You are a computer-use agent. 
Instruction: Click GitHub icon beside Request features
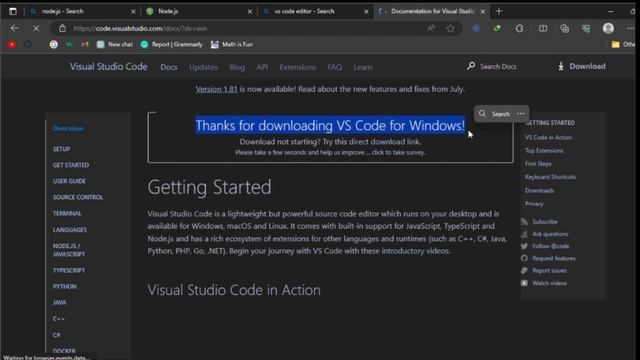[524, 258]
